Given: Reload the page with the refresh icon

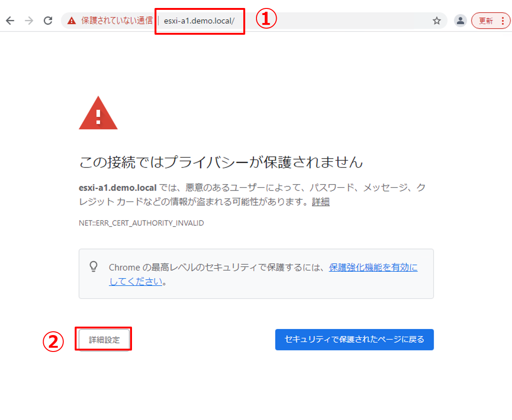Looking at the screenshot, I should click(x=48, y=21).
